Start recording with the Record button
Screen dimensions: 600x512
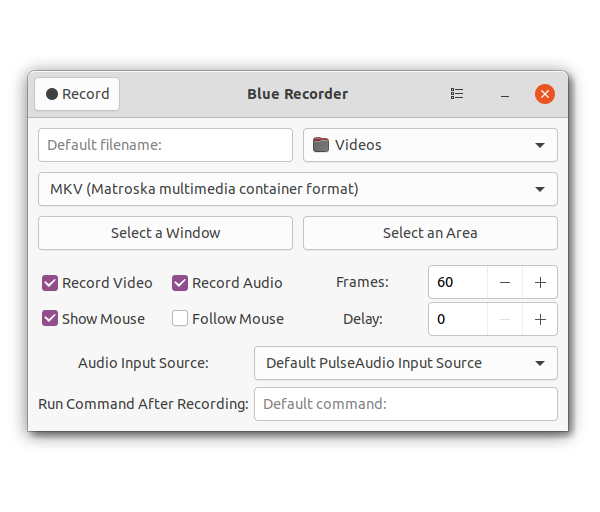coord(77,94)
